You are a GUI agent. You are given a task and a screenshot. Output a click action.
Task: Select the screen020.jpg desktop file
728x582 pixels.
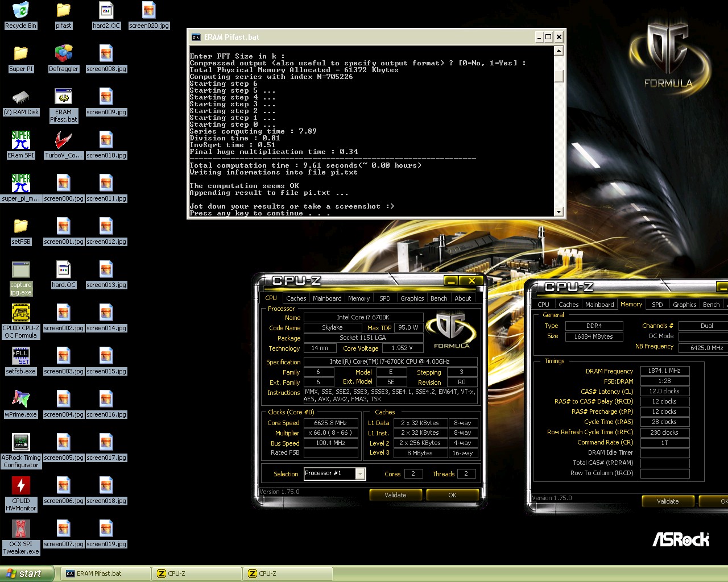[x=149, y=15]
